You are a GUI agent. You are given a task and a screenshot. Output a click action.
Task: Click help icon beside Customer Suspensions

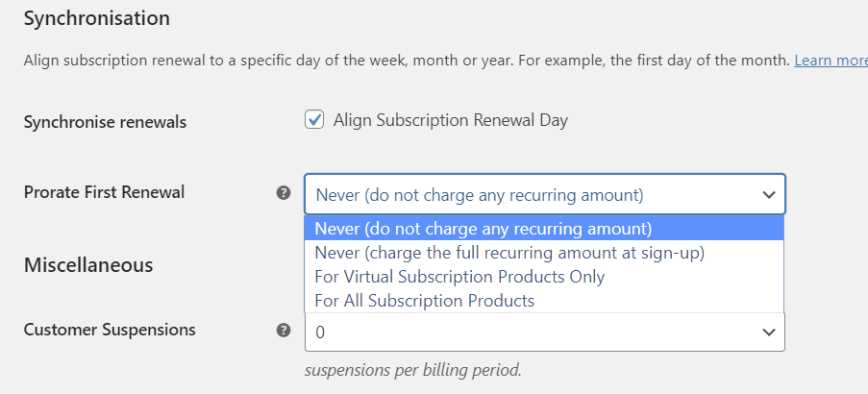pos(284,331)
